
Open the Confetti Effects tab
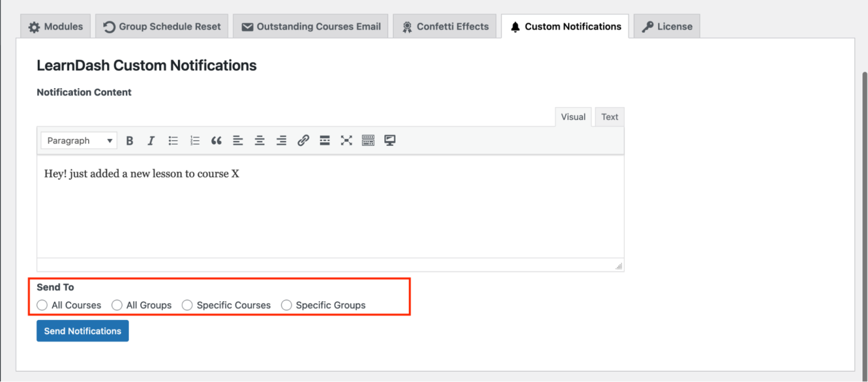point(445,26)
